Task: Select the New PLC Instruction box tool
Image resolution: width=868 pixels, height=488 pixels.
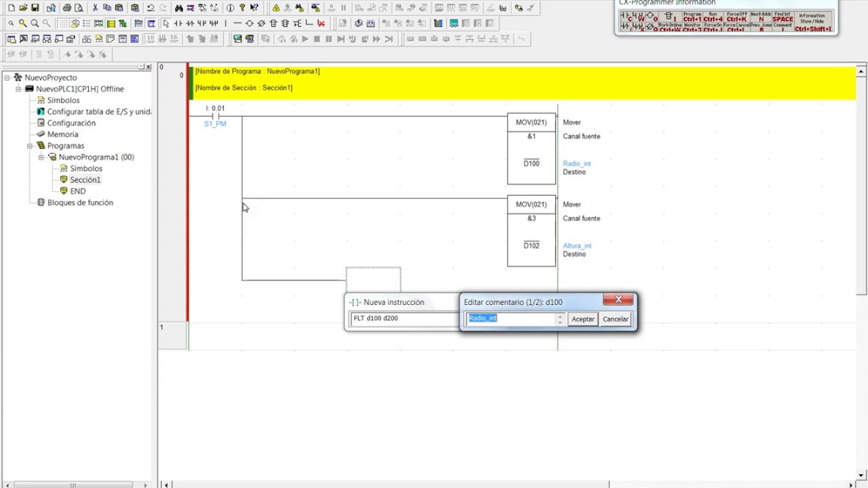Action: [273, 23]
